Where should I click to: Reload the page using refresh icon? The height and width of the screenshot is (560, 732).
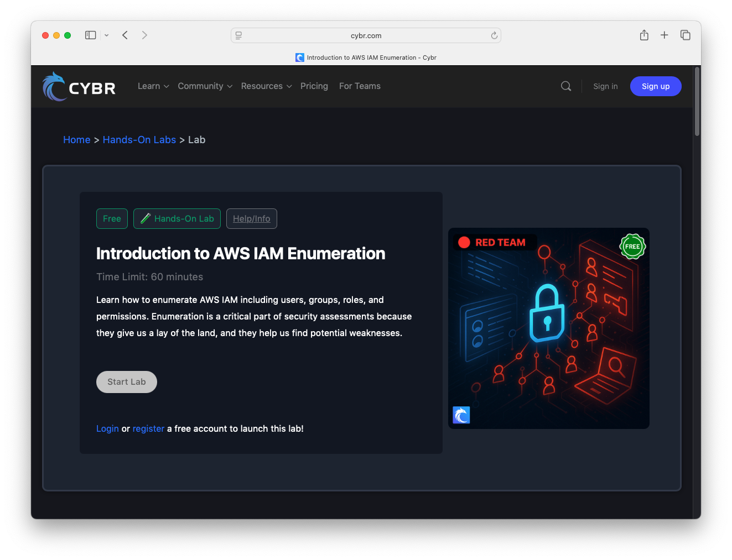[x=494, y=35]
